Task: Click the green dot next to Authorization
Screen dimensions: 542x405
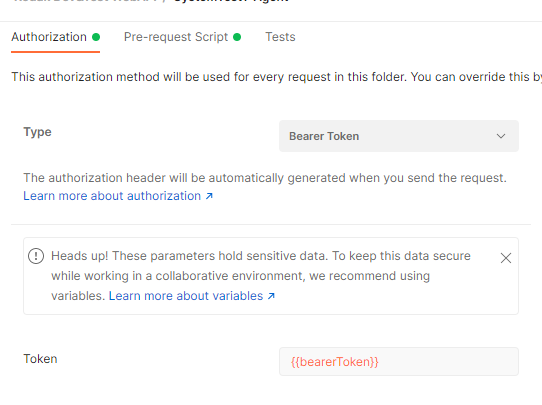Action: click(x=96, y=37)
